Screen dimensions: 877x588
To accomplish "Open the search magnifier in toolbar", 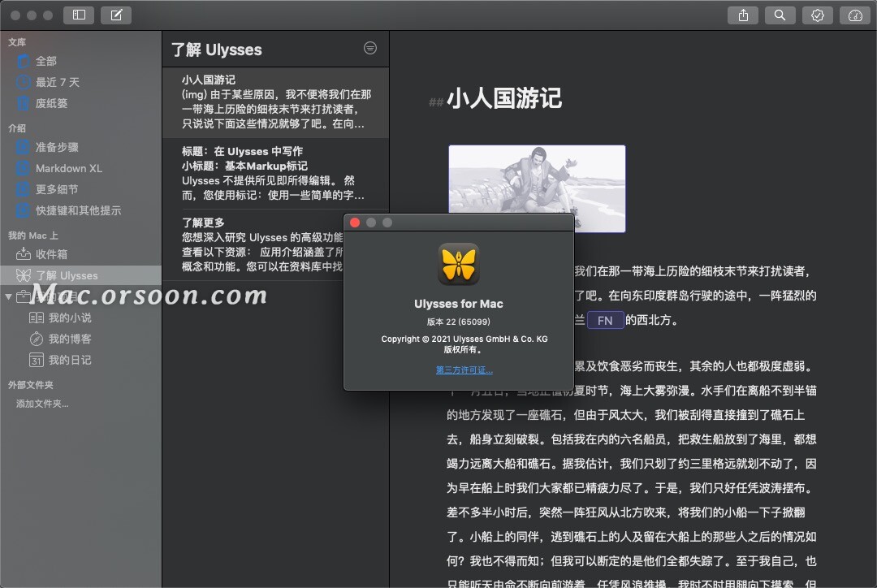I will pyautogui.click(x=780, y=15).
